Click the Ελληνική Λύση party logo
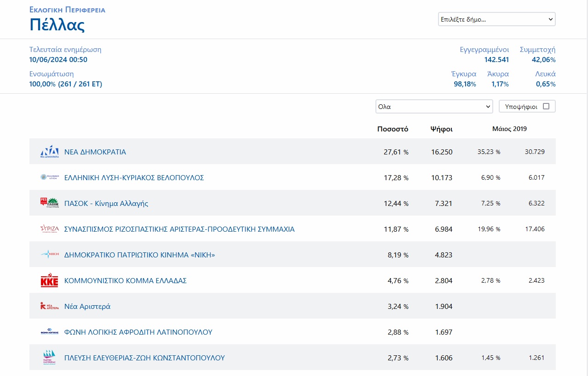588x376 pixels. [x=49, y=177]
